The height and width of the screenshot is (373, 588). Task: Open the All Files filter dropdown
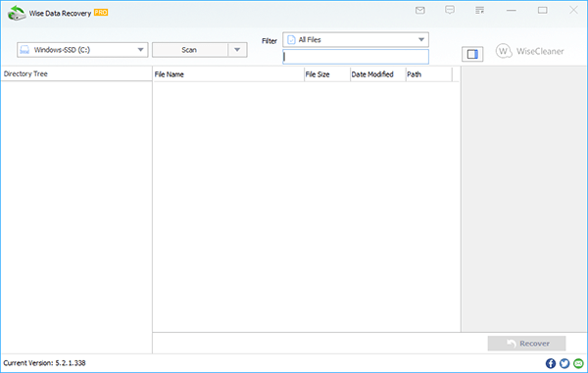356,40
